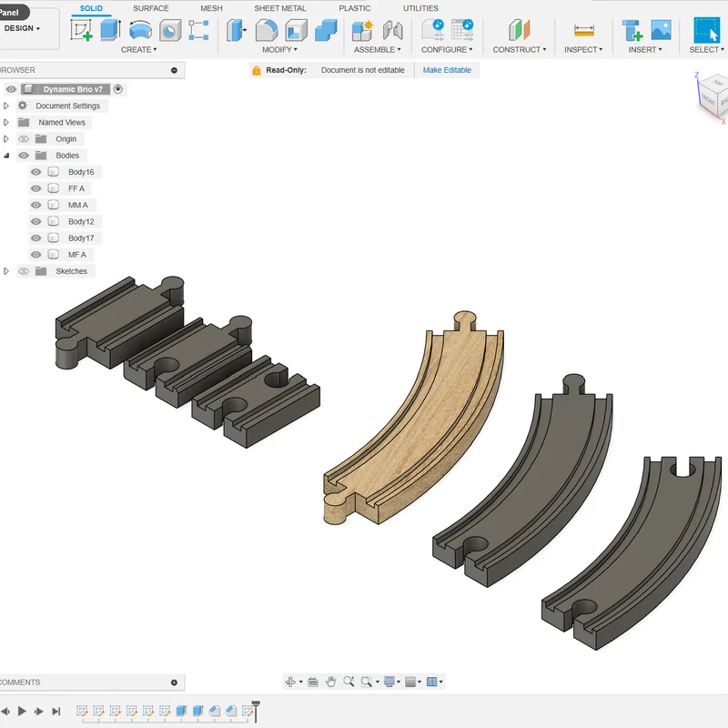The height and width of the screenshot is (728, 728).
Task: Hide the MM A body
Action: (x=35, y=205)
